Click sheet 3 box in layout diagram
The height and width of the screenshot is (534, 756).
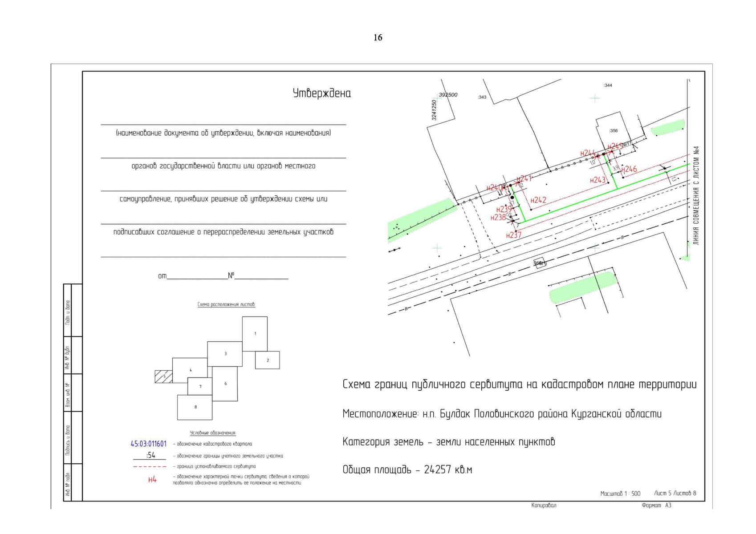point(225,354)
